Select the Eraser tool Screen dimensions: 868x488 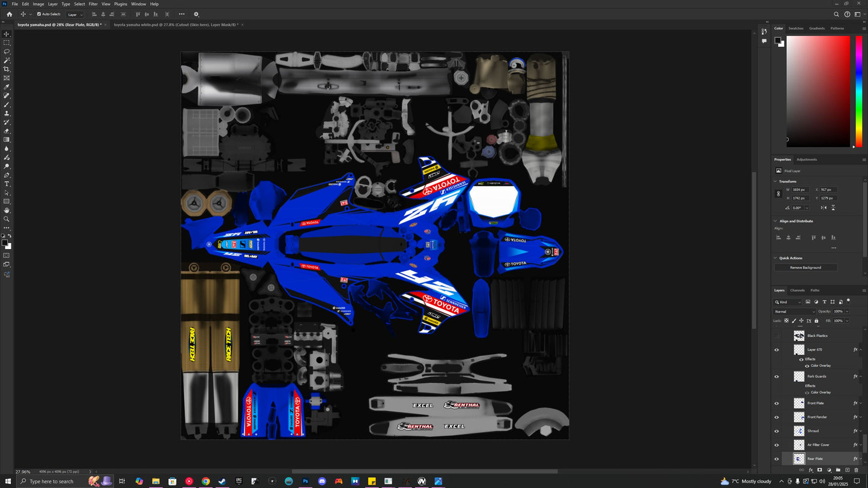coord(7,131)
